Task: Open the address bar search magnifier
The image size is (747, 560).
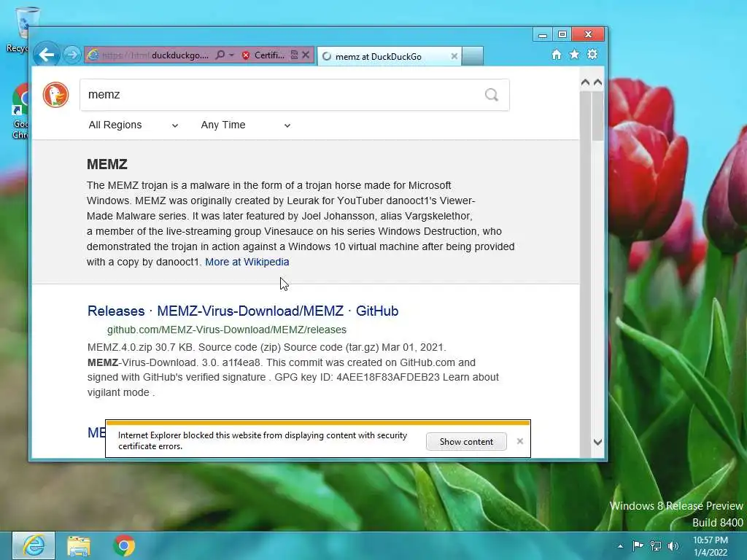Action: point(220,55)
